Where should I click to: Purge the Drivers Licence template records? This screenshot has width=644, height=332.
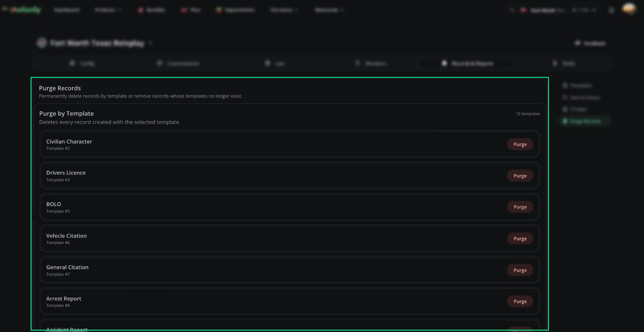(x=520, y=176)
